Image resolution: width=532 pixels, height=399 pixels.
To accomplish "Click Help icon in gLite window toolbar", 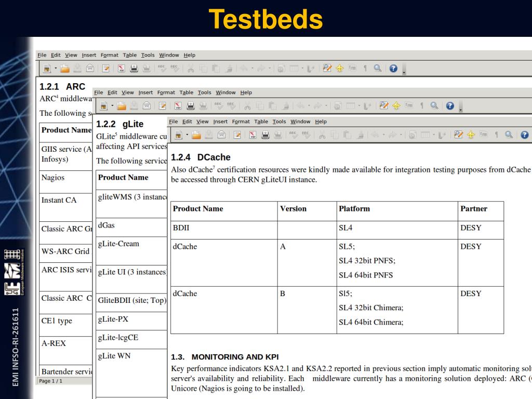I will (450, 106).
